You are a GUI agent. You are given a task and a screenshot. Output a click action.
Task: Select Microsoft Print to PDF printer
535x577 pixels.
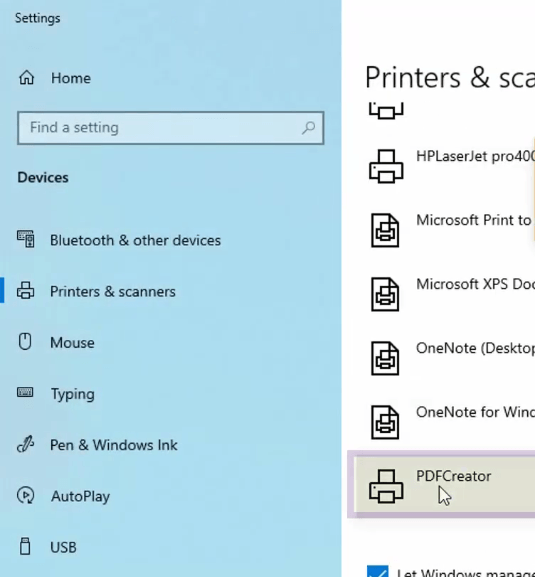point(474,220)
